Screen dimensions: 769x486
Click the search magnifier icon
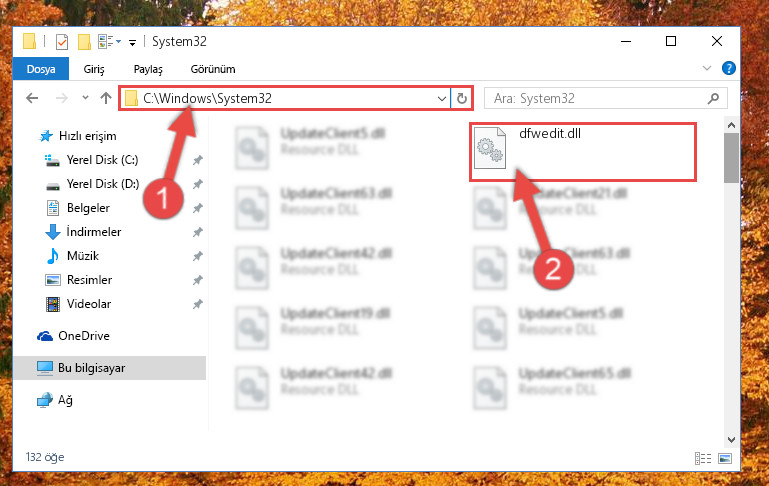pos(714,99)
